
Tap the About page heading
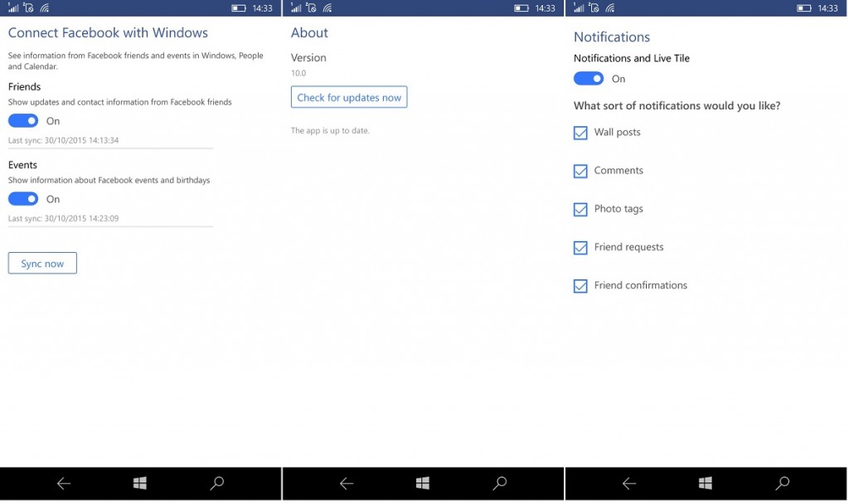tap(309, 32)
